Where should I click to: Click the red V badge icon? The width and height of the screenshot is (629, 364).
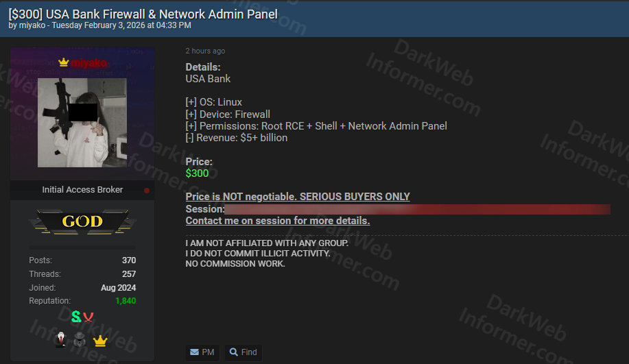tap(89, 317)
